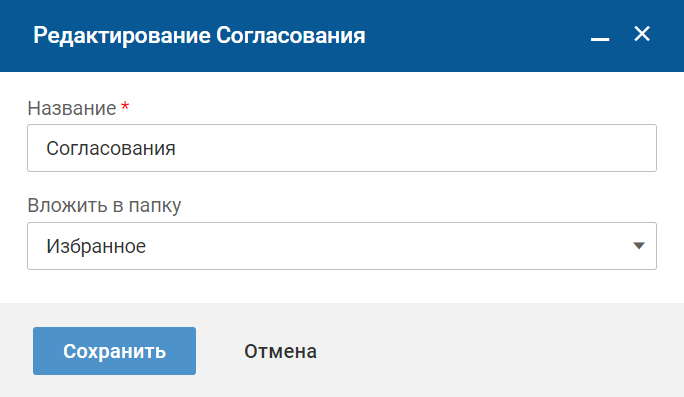Click the Редактирование Согласования title text
Viewport: 684px width, 397px height.
199,35
